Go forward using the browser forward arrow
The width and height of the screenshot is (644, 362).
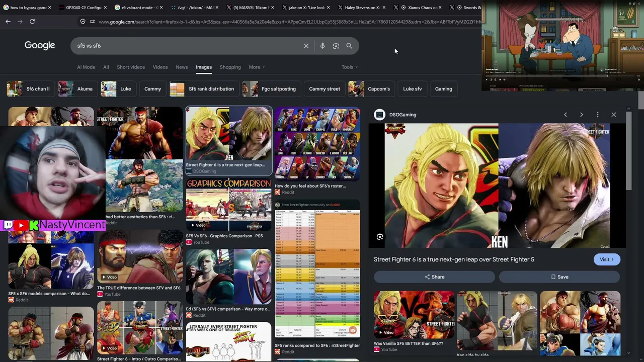tap(20, 22)
